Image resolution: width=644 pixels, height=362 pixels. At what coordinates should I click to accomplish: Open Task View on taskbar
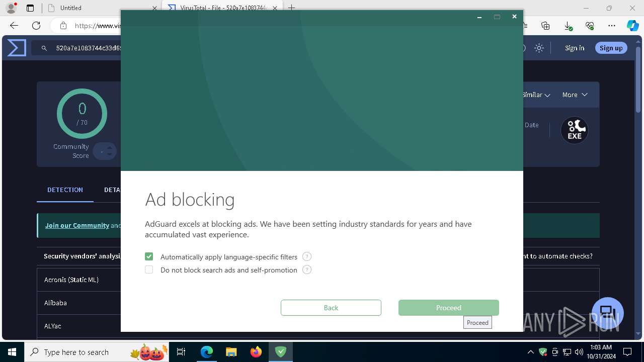pyautogui.click(x=182, y=352)
